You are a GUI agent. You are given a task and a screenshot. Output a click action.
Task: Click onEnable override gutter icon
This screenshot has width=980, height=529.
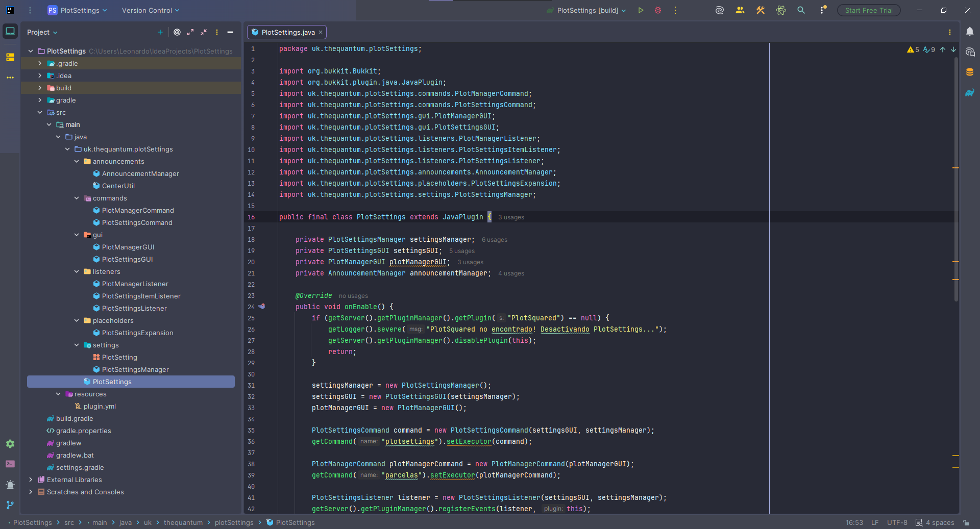[x=262, y=307]
